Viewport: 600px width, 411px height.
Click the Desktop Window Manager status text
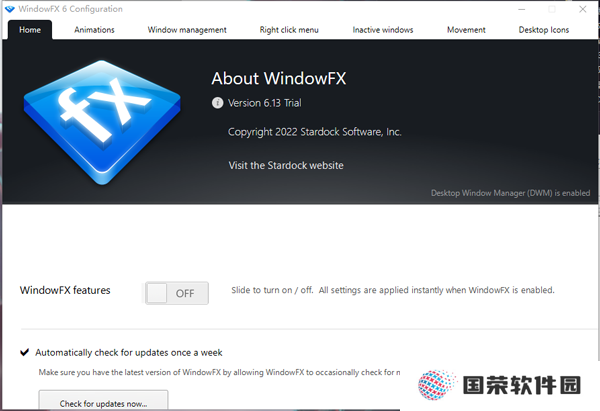click(x=510, y=193)
